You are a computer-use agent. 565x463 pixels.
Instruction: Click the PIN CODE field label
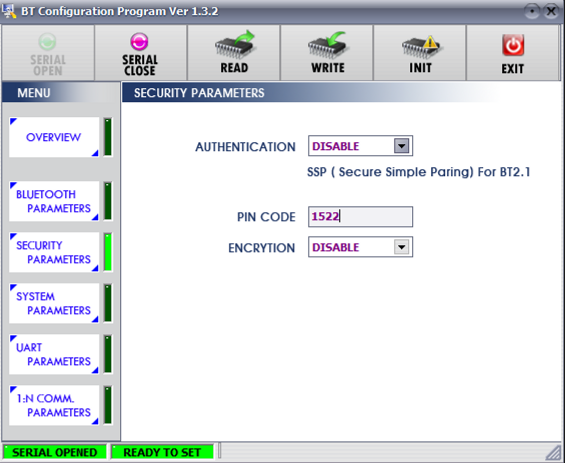266,217
